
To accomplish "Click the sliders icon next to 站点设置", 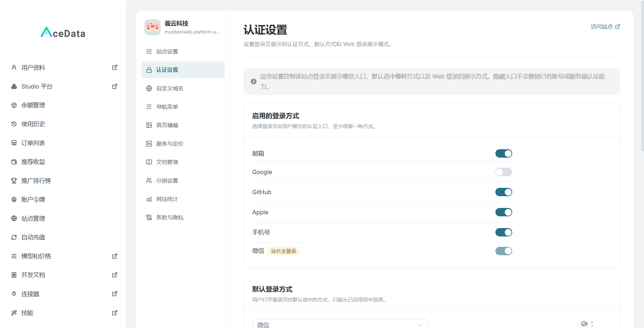I will click(x=149, y=52).
